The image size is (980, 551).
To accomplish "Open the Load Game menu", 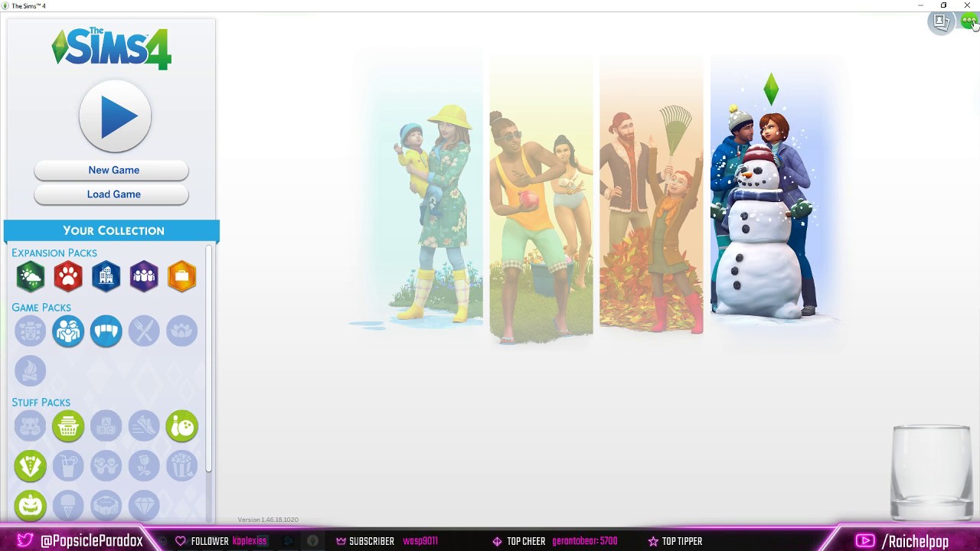I will click(113, 194).
